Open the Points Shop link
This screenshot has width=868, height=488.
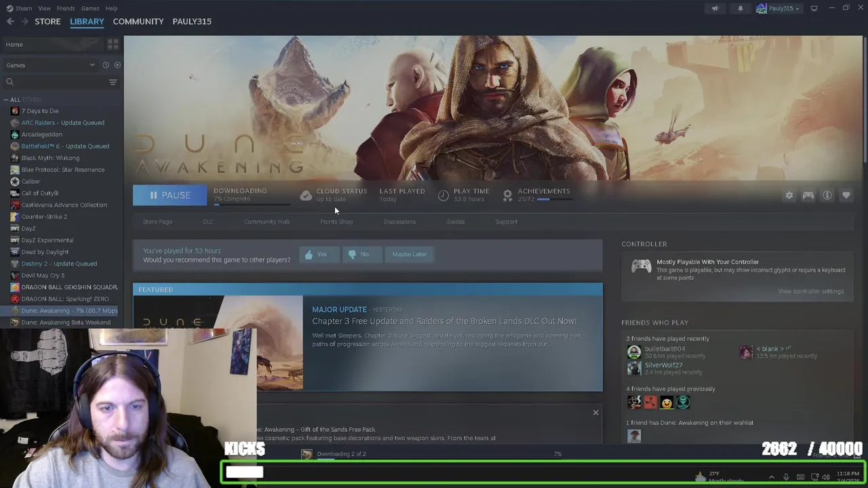point(336,222)
